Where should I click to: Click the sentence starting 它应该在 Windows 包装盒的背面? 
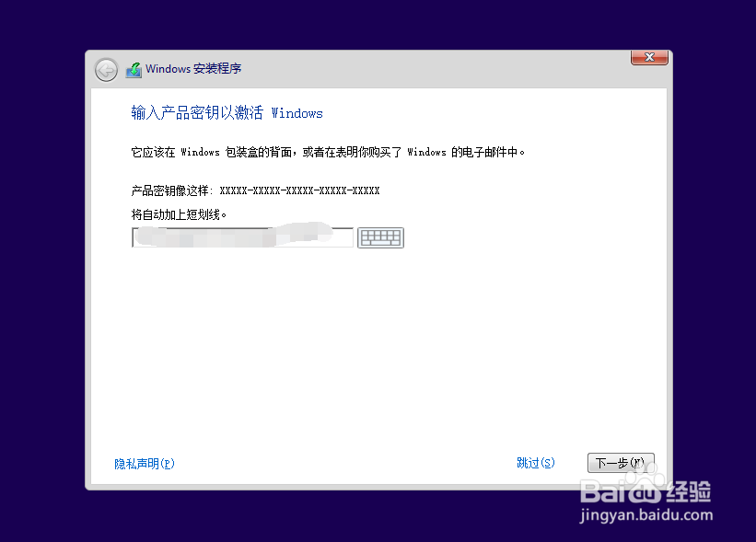[x=328, y=152]
